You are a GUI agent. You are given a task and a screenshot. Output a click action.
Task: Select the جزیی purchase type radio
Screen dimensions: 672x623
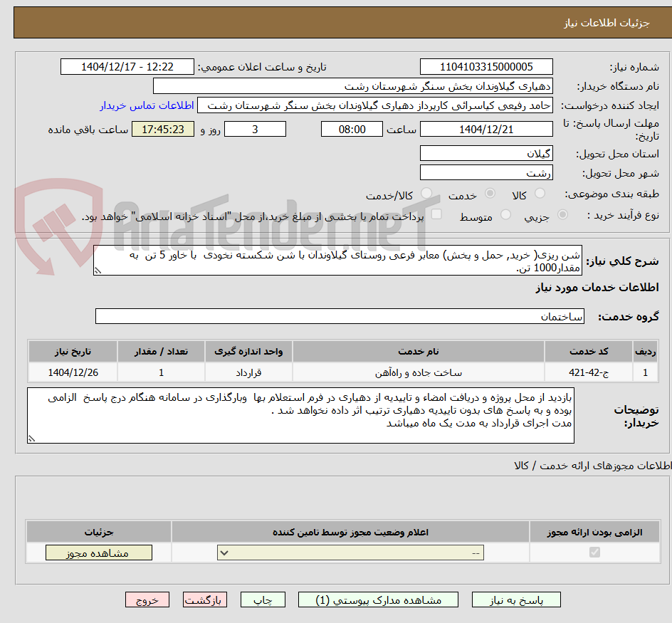click(562, 215)
